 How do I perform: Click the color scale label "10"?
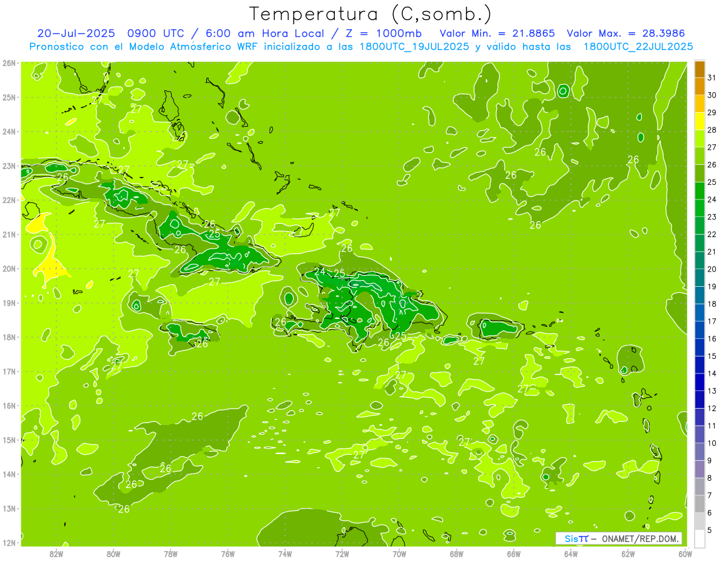point(712,443)
